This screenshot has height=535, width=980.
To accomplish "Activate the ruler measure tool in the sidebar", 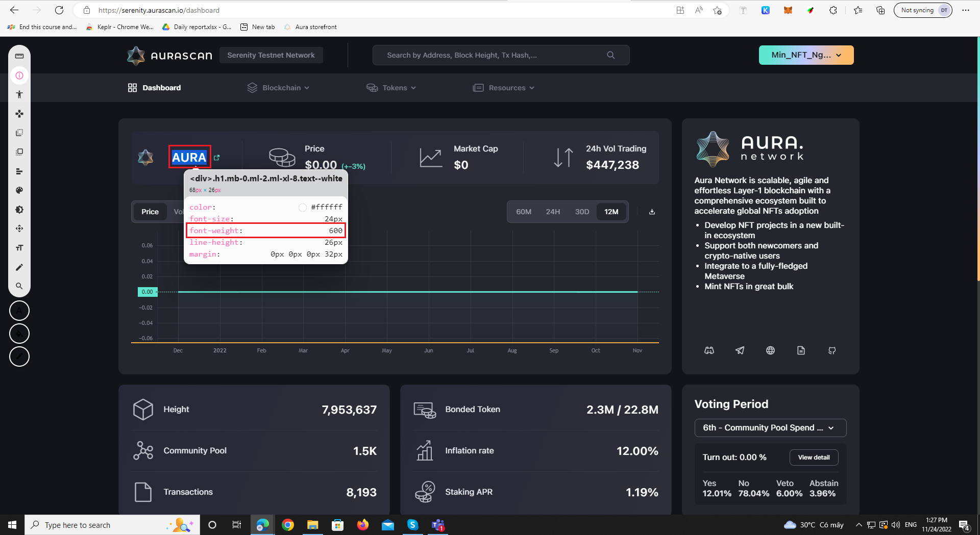I will [19, 56].
